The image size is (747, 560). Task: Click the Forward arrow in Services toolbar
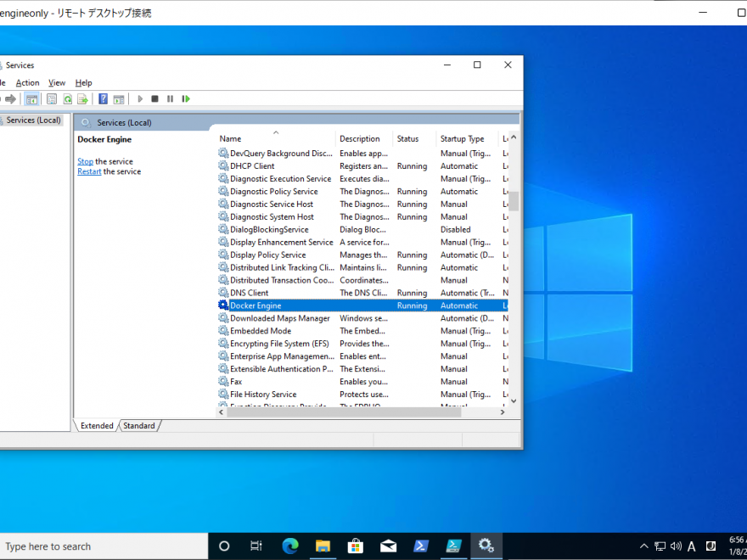pos(10,99)
